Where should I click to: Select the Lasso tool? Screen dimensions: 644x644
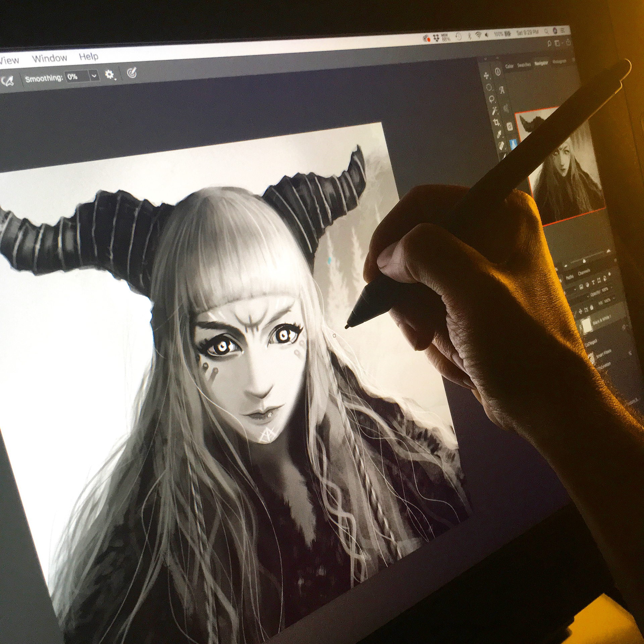tap(492, 99)
